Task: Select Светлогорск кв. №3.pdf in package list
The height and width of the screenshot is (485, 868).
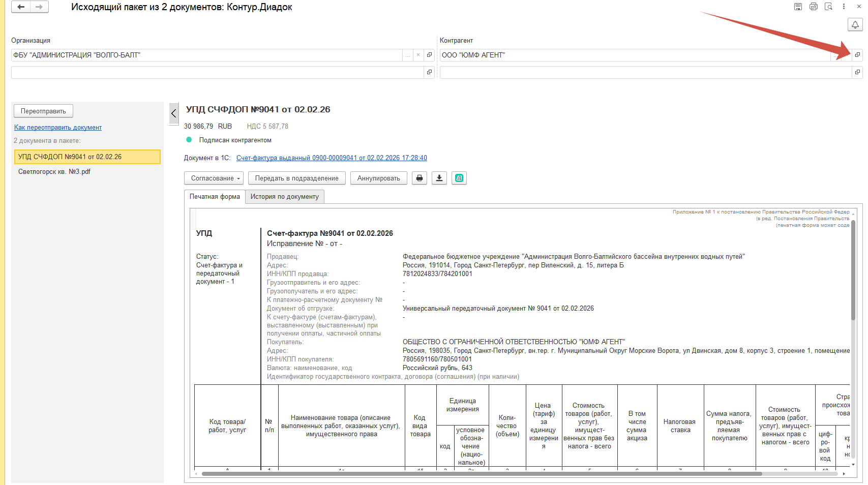Action: tap(54, 172)
